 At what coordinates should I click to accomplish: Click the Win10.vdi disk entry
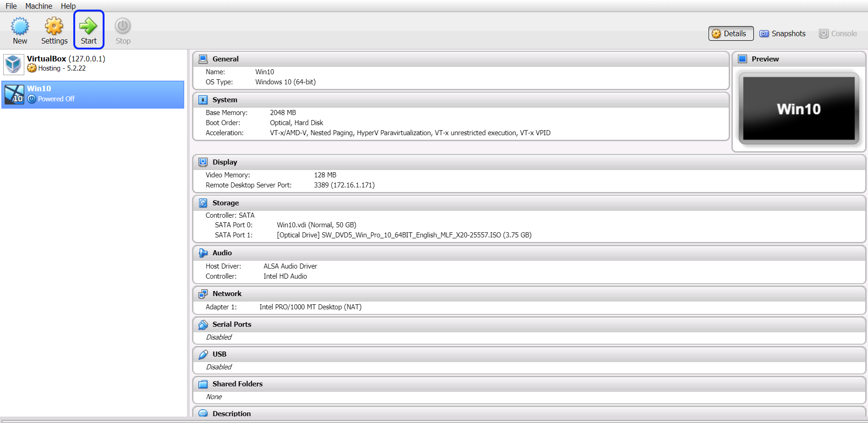pyautogui.click(x=316, y=225)
